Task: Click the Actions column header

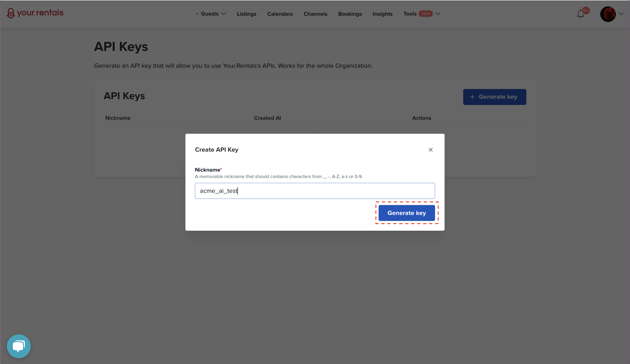Action: (422, 118)
